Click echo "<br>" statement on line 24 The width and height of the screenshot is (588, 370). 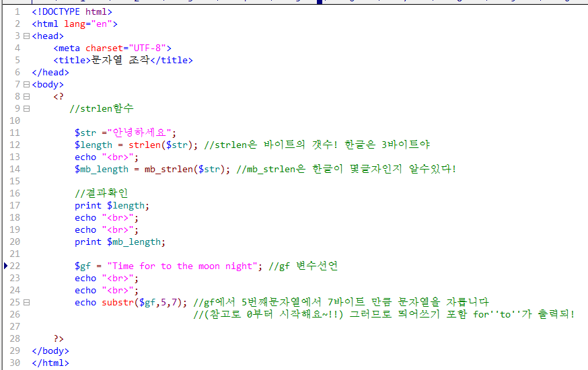coord(106,290)
